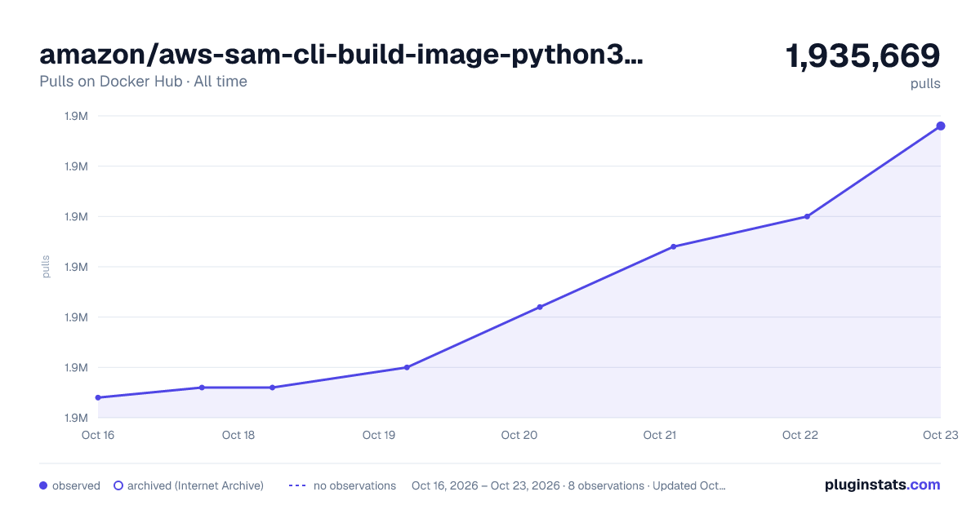
Task: Click the Oct 16 x-axis label
Action: (98, 435)
